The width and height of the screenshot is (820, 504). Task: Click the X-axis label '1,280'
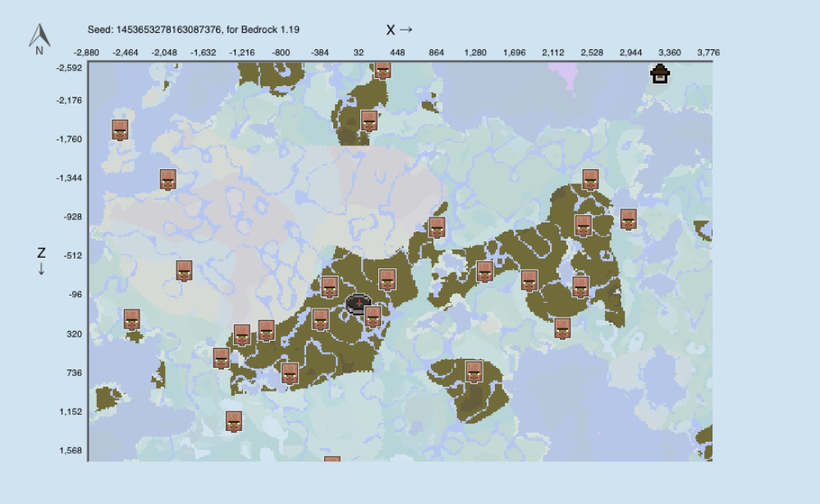(x=475, y=53)
